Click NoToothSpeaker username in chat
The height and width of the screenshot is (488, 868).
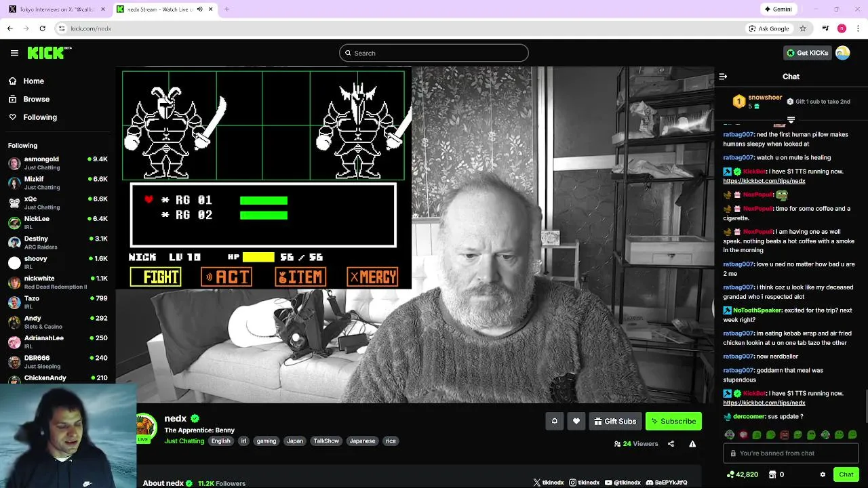(x=757, y=310)
